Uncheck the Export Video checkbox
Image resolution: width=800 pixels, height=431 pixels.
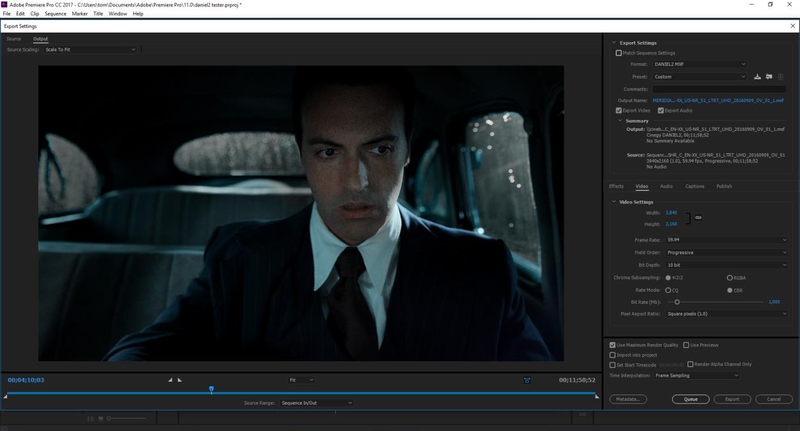tap(618, 110)
